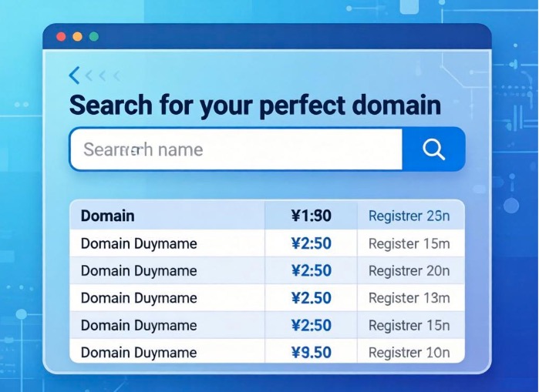
Task: Click the price in the Registrer 20n row
Action: [311, 271]
